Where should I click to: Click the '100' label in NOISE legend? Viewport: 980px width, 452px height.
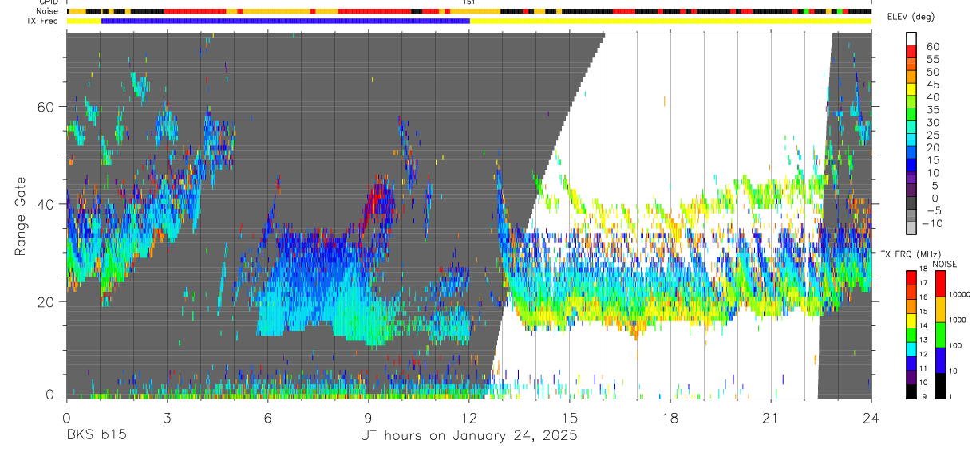coord(955,345)
